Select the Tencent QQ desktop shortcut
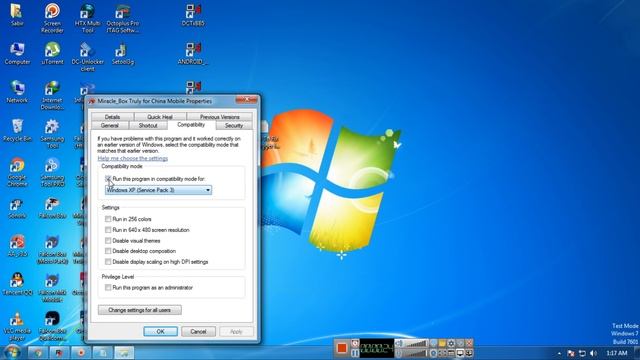640x360 pixels. tap(17, 284)
